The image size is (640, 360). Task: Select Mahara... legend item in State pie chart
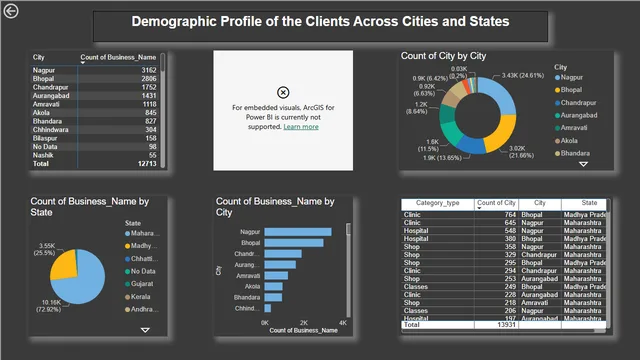(x=142, y=233)
